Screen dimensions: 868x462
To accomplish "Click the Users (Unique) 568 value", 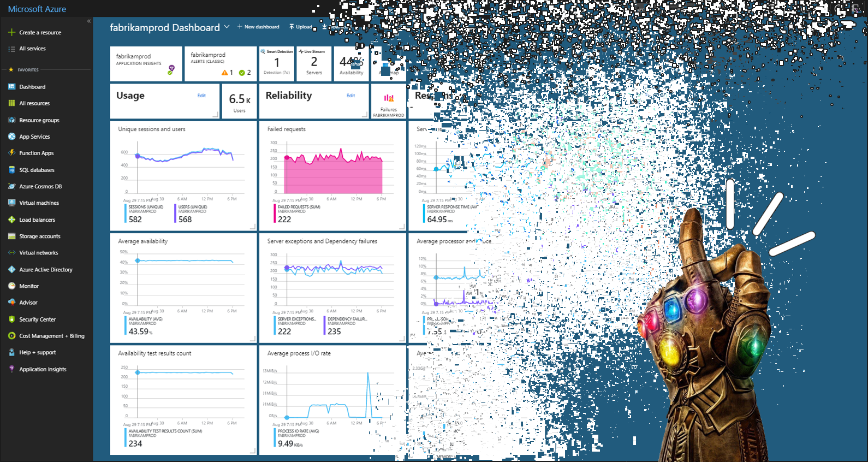I will (x=185, y=220).
